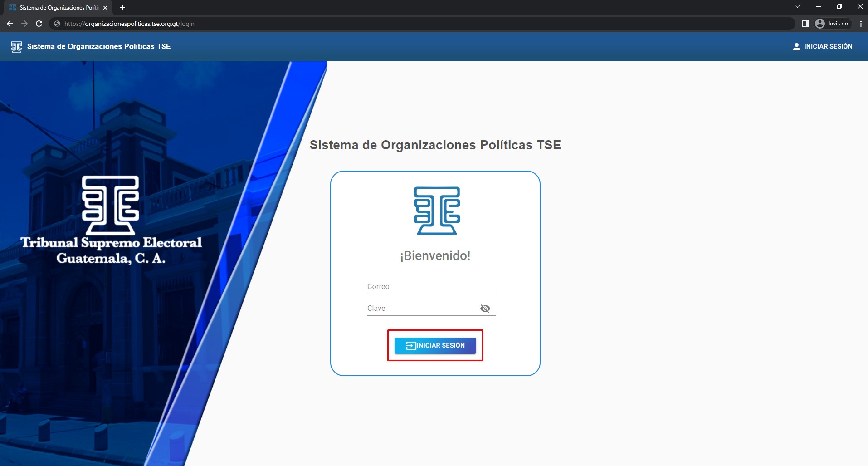Click the blue TSE logo above Bienvenido
The image size is (868, 466).
tap(437, 211)
